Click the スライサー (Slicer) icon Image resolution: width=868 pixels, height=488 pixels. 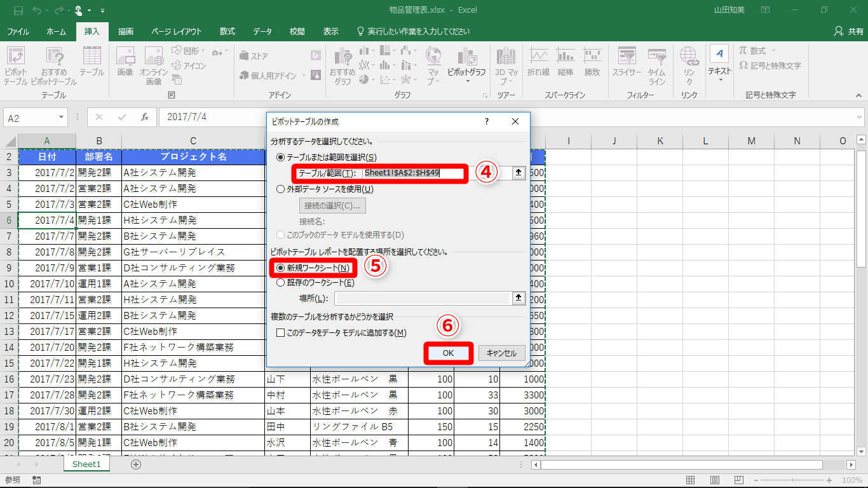click(627, 61)
